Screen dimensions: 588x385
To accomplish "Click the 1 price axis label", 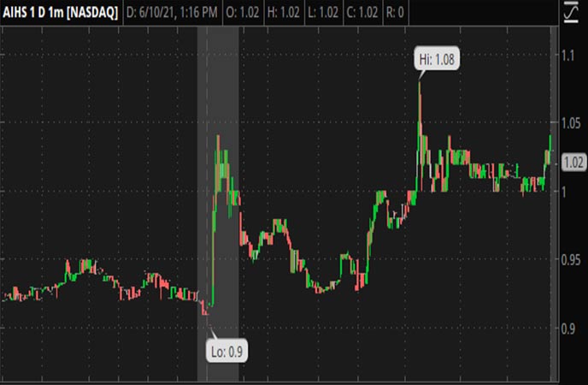I will click(x=563, y=192).
